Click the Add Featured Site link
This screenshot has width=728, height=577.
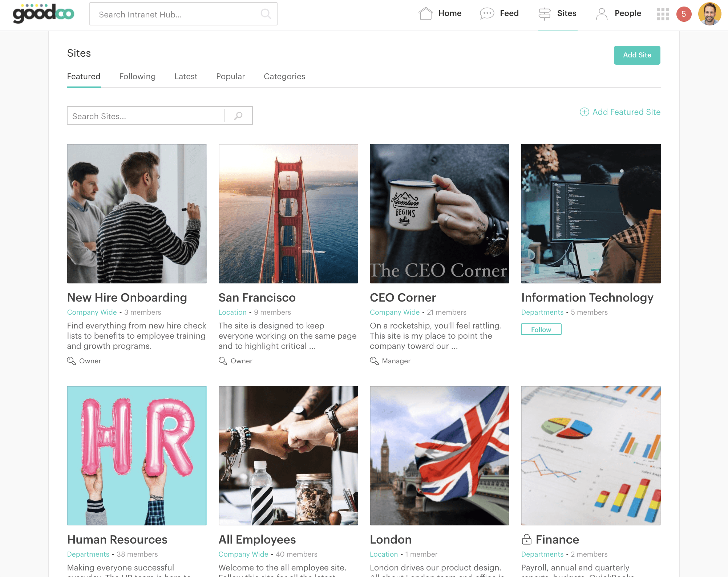tap(620, 112)
